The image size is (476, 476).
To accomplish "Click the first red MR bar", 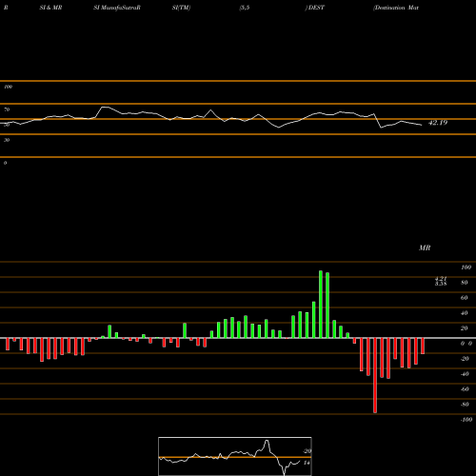I will [x=8, y=345].
